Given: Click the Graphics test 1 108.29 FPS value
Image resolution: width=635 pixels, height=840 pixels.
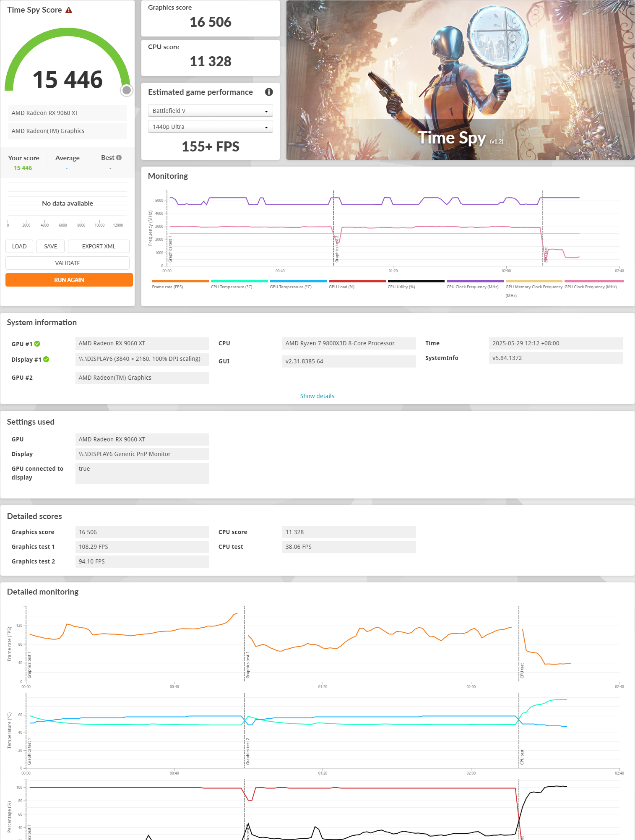Looking at the screenshot, I should coord(142,547).
